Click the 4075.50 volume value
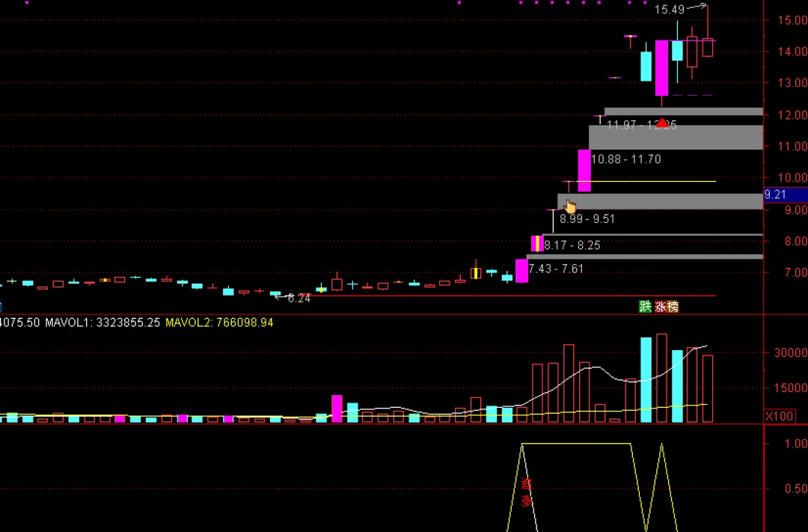This screenshot has width=808, height=532. click(19, 322)
